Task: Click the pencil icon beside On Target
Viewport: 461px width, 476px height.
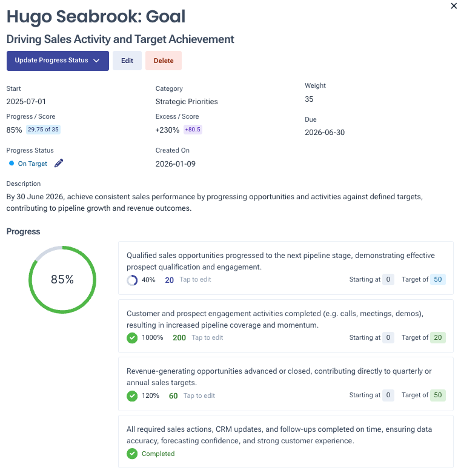Action: click(59, 164)
